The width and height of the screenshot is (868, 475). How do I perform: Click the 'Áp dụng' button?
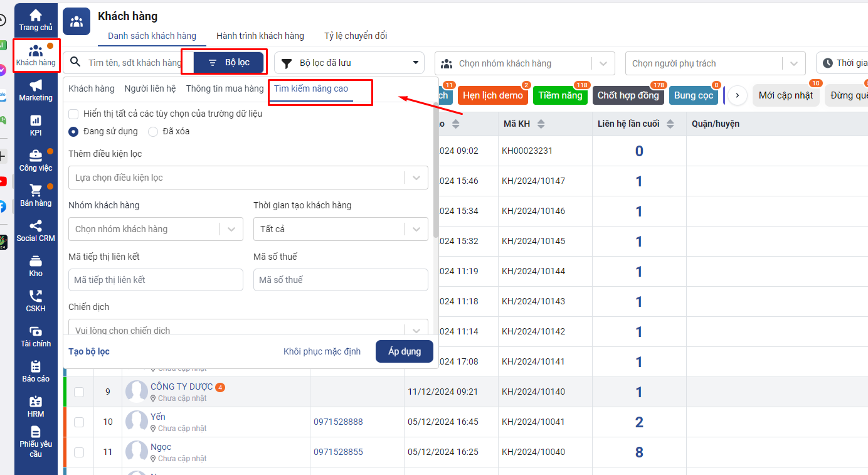[x=404, y=351]
